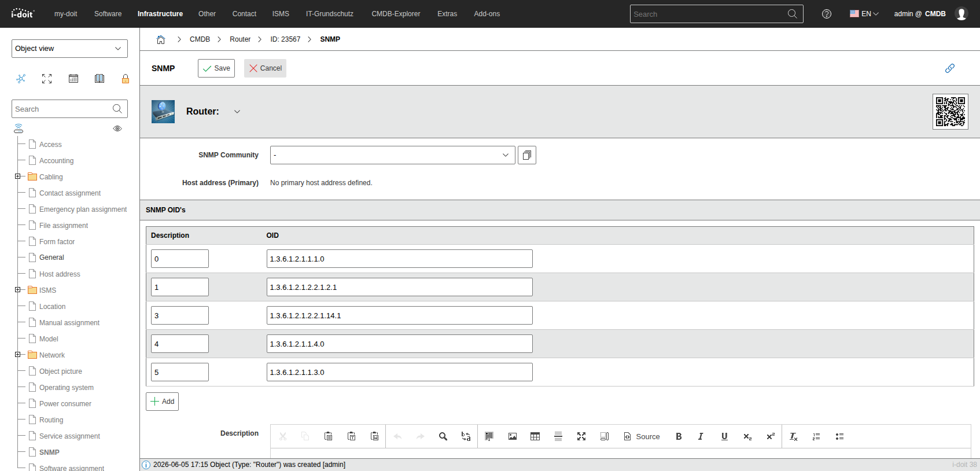Open the Infrastructure menu

pos(160,14)
